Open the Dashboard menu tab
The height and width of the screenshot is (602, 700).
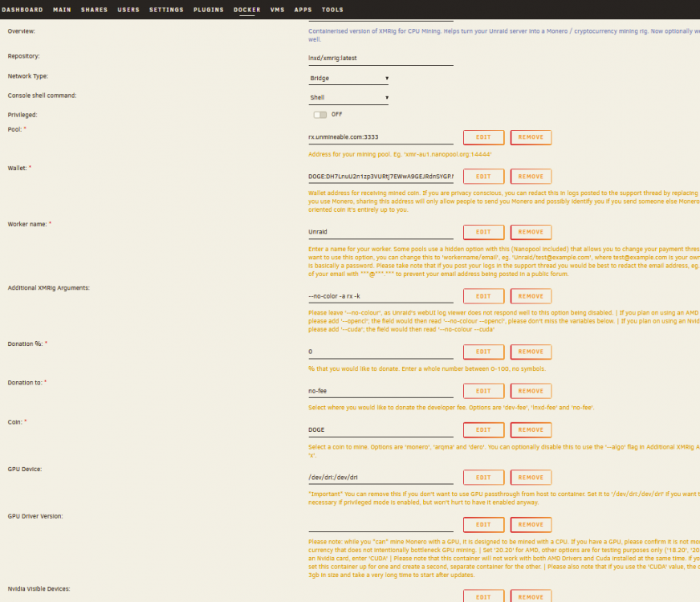point(22,10)
